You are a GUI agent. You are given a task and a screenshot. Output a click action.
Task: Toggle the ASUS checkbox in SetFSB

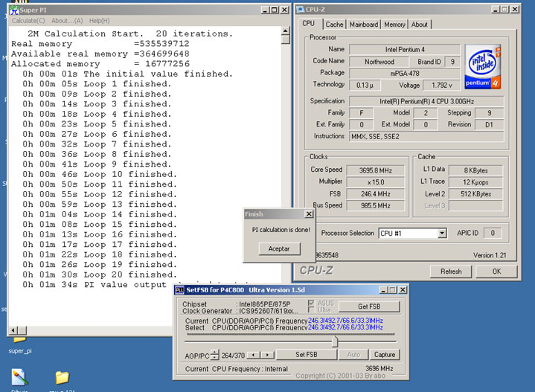[x=313, y=303]
